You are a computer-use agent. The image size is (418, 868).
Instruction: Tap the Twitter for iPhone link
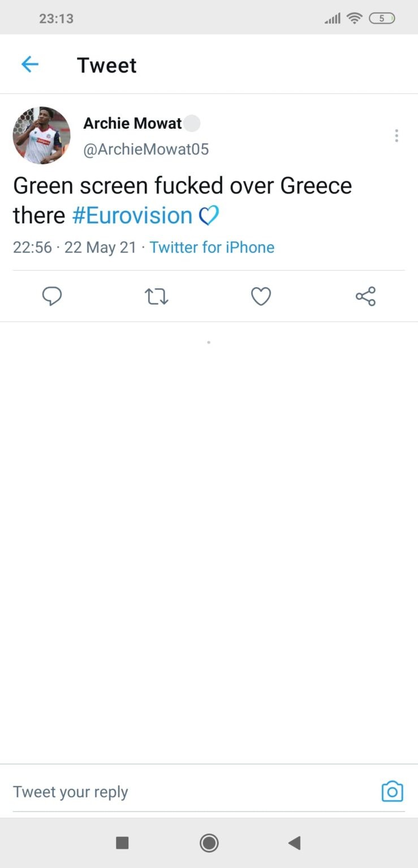212,247
